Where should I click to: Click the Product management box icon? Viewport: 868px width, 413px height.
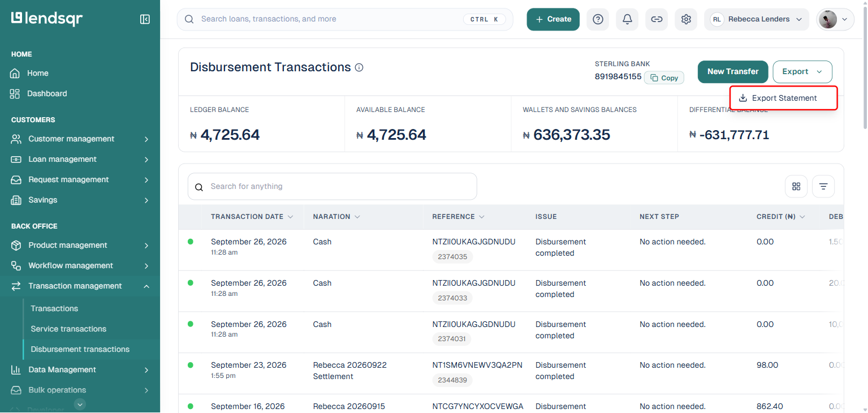coord(16,245)
